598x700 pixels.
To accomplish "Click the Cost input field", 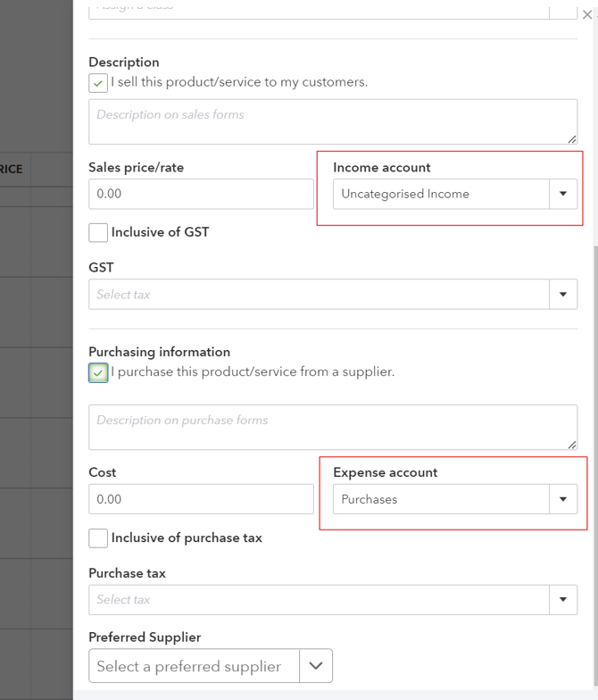I will [201, 499].
